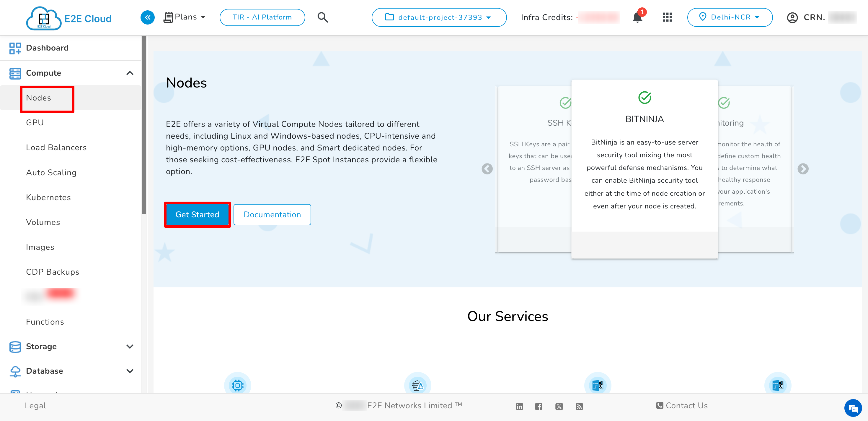Open the LinkedIn footer icon
The image size is (868, 421).
click(519, 407)
